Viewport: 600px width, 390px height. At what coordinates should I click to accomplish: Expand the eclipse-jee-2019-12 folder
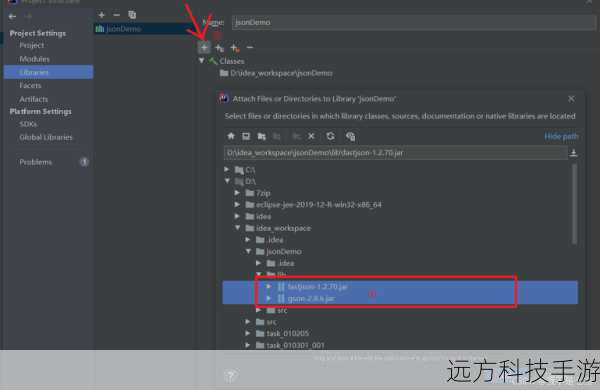237,204
